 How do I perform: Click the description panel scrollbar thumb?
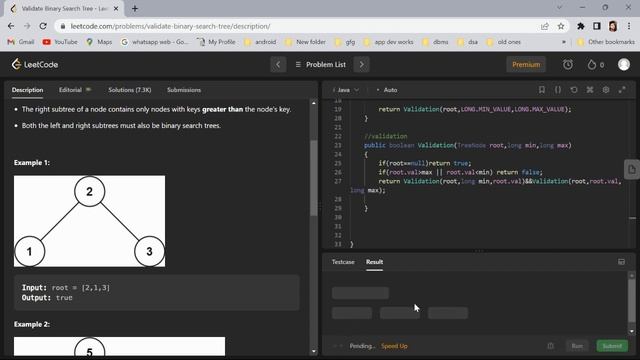(x=313, y=178)
